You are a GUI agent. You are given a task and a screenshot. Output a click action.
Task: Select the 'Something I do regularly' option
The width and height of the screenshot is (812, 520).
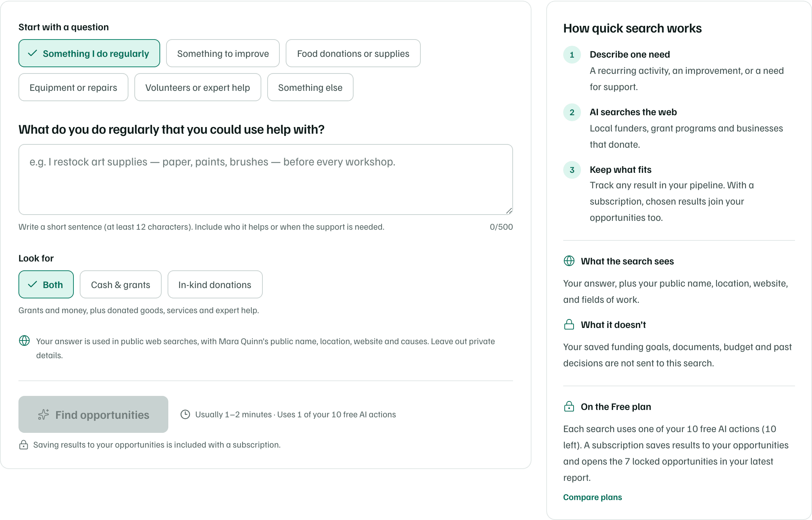(x=89, y=53)
